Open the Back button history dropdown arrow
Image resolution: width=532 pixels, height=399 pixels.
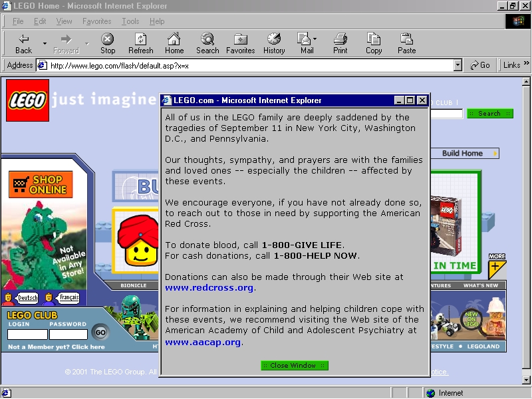45,43
